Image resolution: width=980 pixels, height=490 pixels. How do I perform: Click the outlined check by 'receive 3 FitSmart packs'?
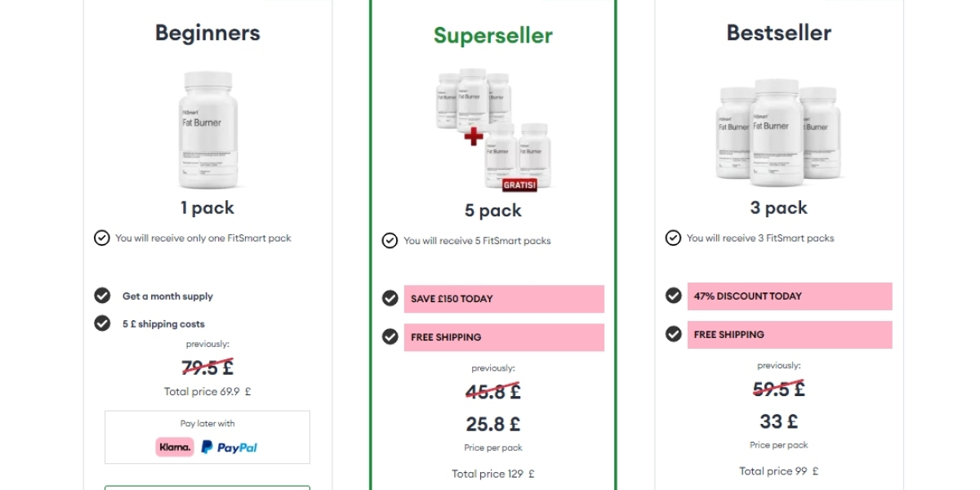pos(674,238)
